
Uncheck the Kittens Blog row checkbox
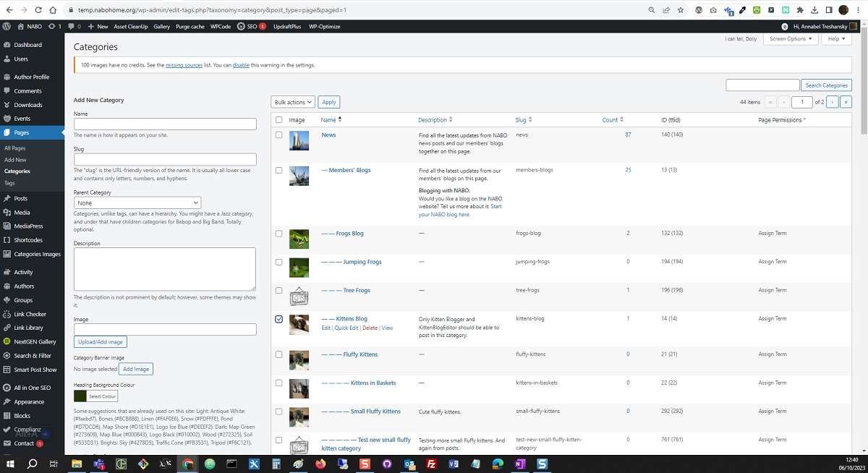278,318
